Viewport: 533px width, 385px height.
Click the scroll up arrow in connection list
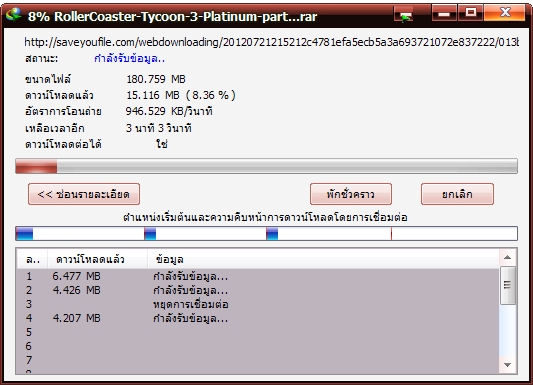coord(508,257)
